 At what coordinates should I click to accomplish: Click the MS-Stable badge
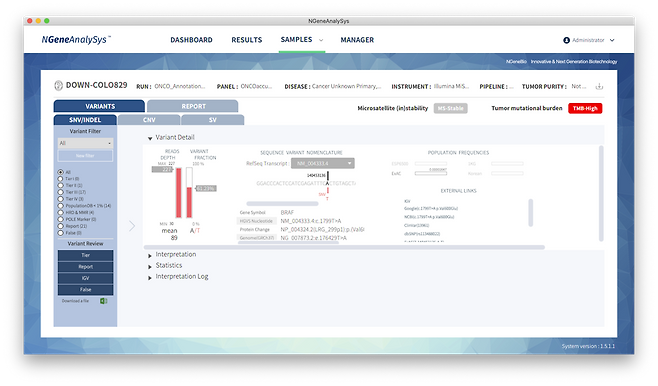click(x=450, y=108)
